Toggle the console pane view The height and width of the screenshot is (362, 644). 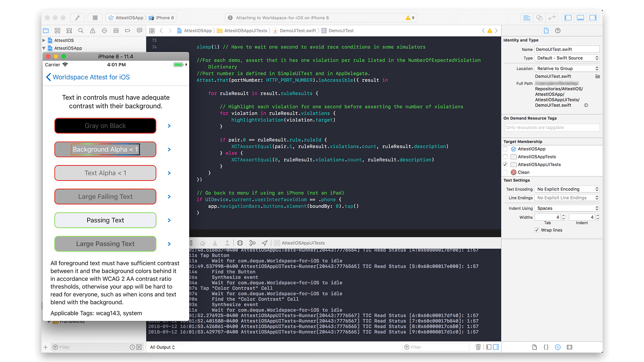click(x=496, y=347)
